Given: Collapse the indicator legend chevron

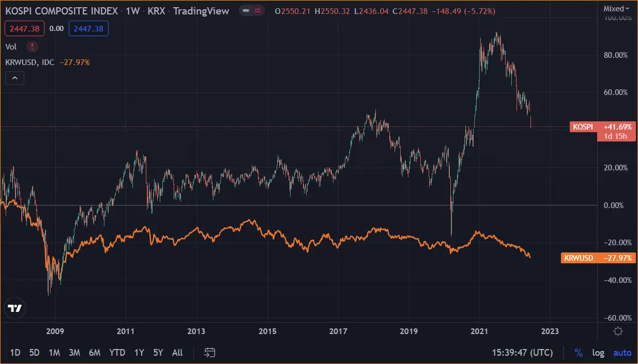Looking at the screenshot, I should 14,78.
